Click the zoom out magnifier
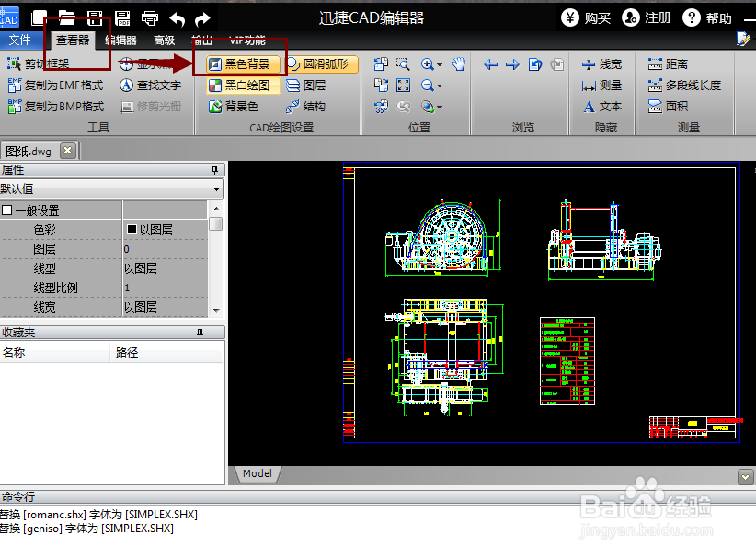 coord(427,85)
